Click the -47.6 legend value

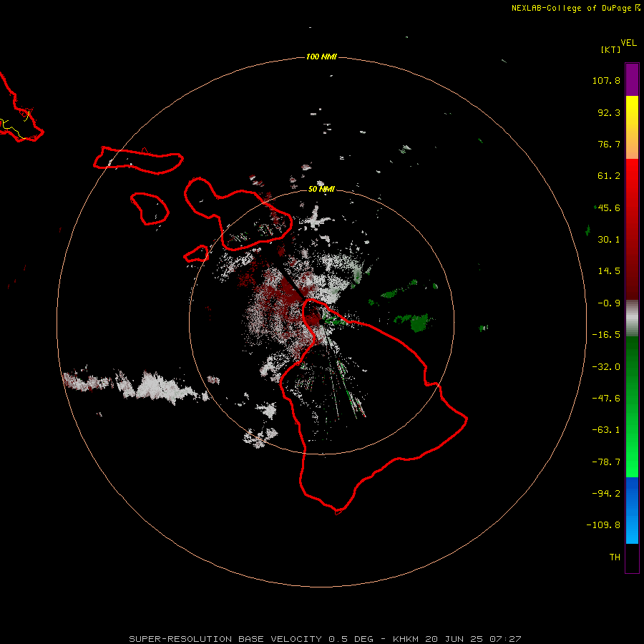[606, 399]
